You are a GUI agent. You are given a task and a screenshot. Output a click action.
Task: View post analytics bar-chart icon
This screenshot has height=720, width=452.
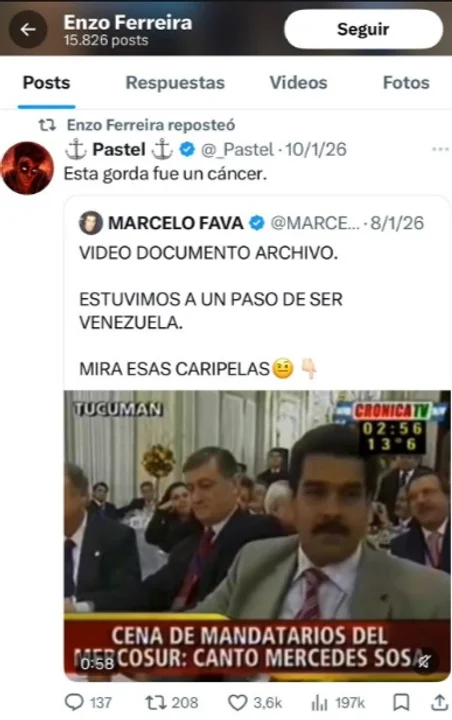point(320,703)
